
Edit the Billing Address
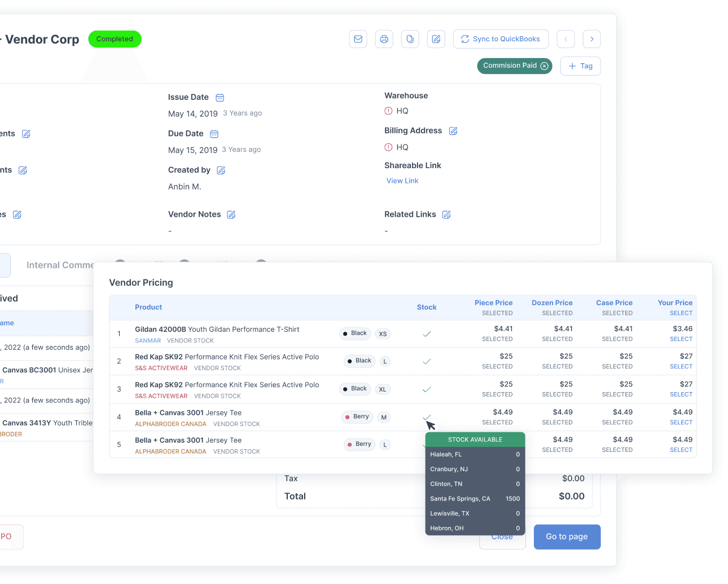[453, 131]
